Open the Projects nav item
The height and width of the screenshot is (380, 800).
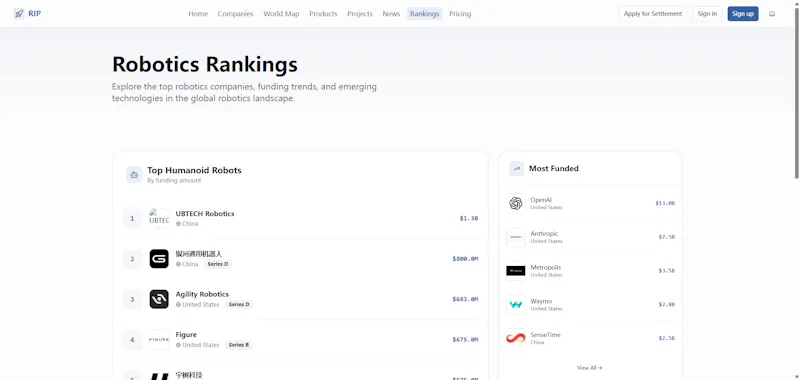(x=360, y=14)
